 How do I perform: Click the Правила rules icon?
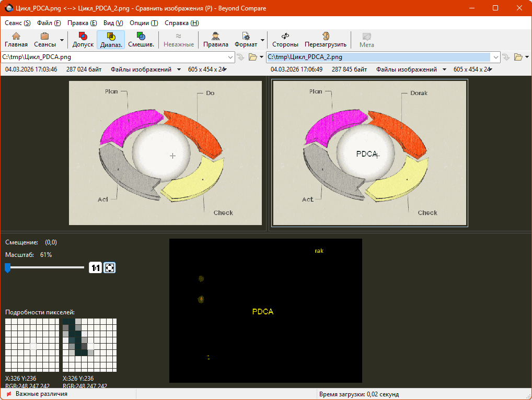215,40
